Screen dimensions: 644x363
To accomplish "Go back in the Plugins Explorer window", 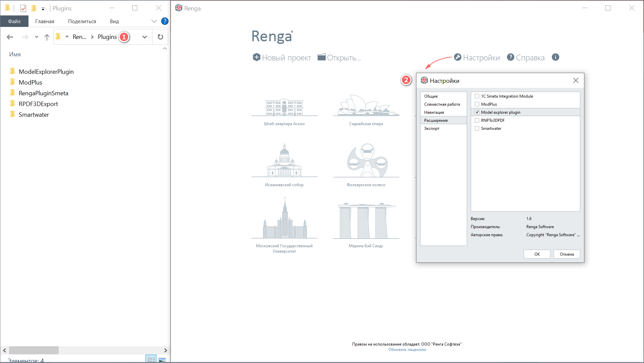I will (x=10, y=37).
